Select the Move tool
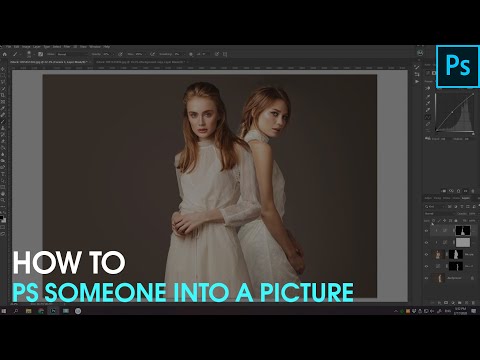This screenshot has height=360, width=480. [x=3, y=69]
